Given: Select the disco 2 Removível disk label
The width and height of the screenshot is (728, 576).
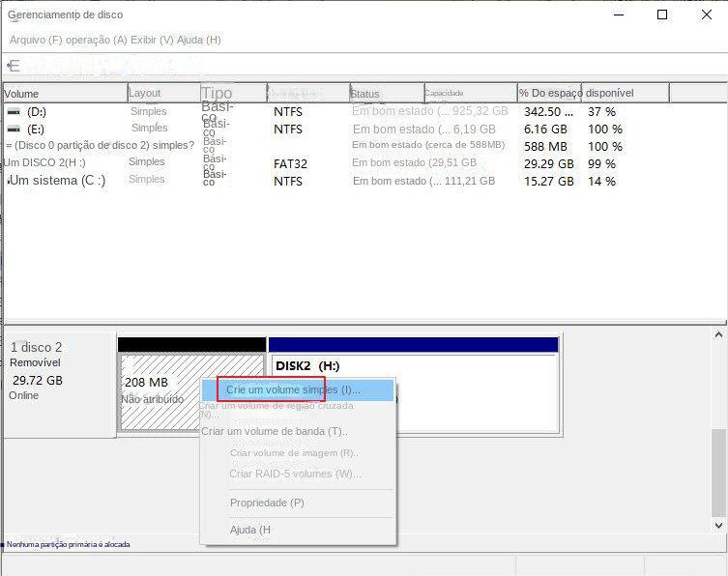Looking at the screenshot, I should [59, 385].
